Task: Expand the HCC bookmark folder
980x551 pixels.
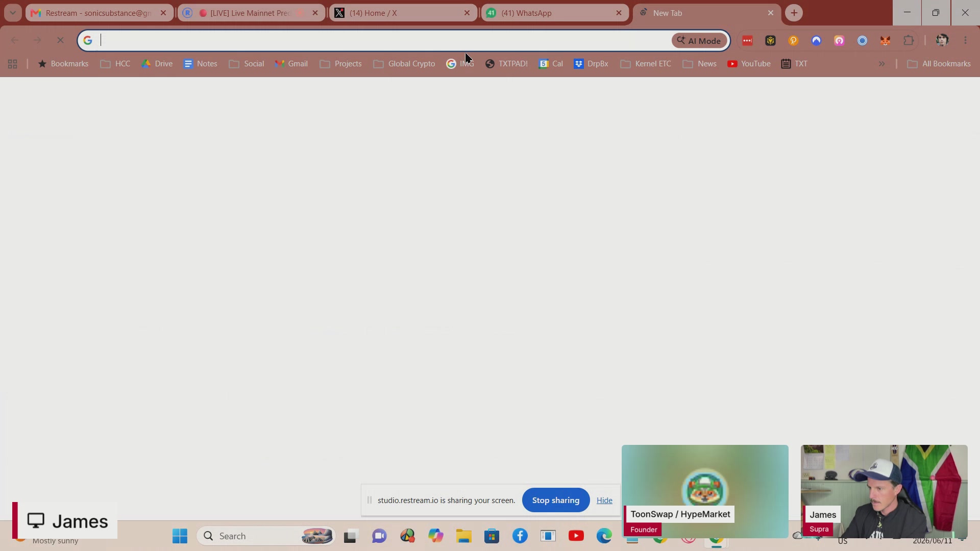Action: (115, 64)
